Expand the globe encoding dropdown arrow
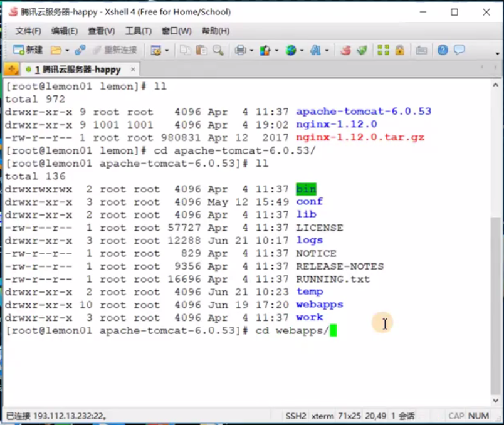The height and width of the screenshot is (425, 504). point(302,51)
